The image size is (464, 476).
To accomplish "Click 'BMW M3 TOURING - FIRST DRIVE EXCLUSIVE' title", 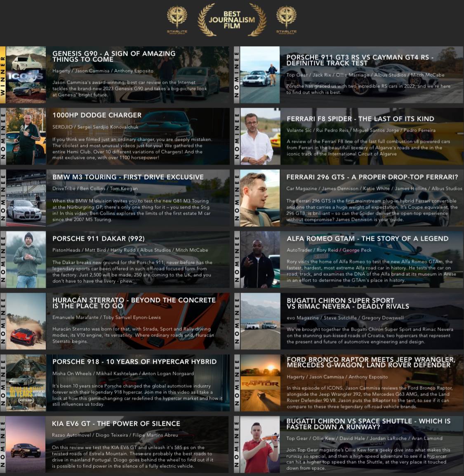I will [x=128, y=177].
